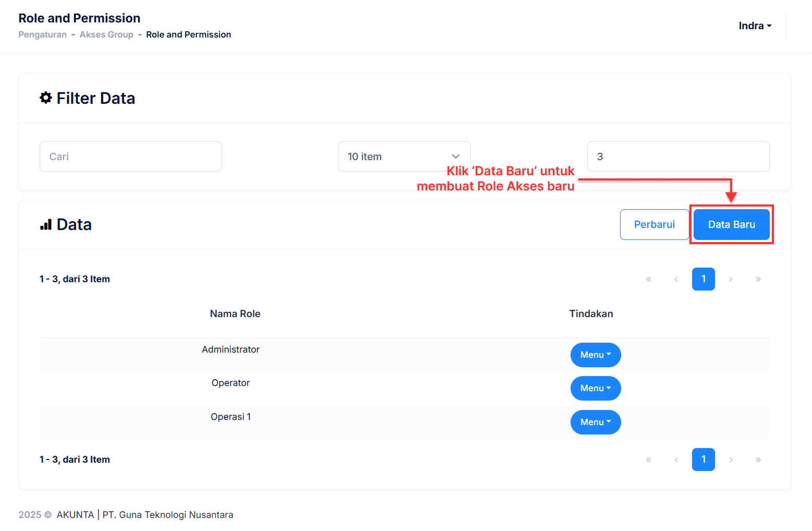Click the Perbarui refresh button

click(654, 225)
